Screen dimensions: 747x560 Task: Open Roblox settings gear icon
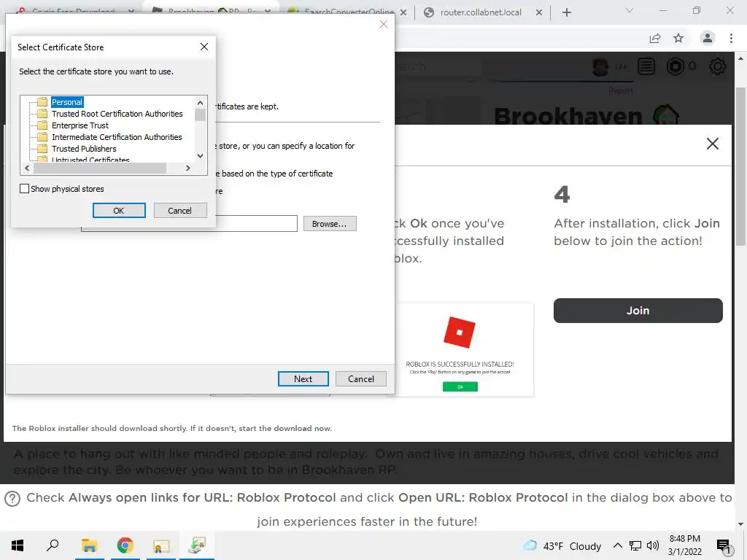[x=718, y=66]
